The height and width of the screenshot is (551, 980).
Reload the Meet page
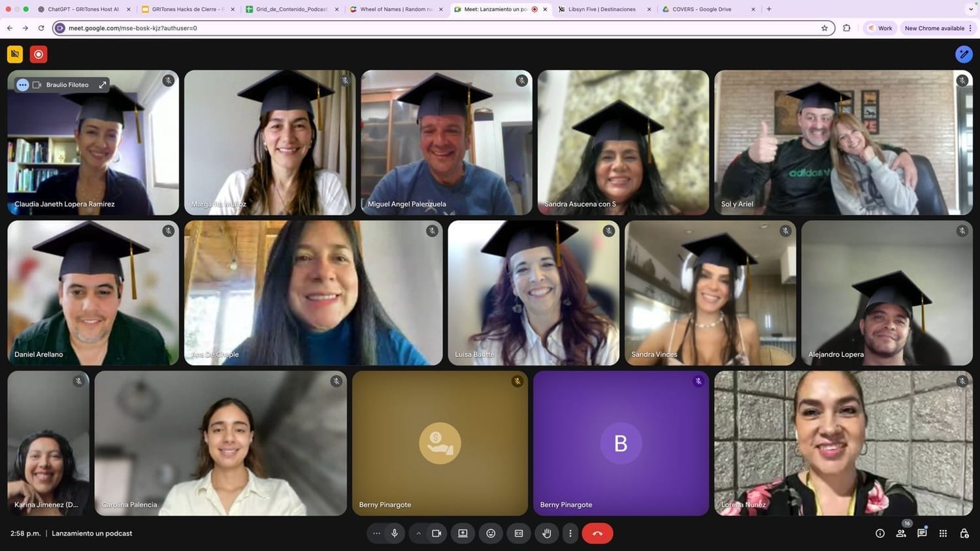[x=41, y=28]
